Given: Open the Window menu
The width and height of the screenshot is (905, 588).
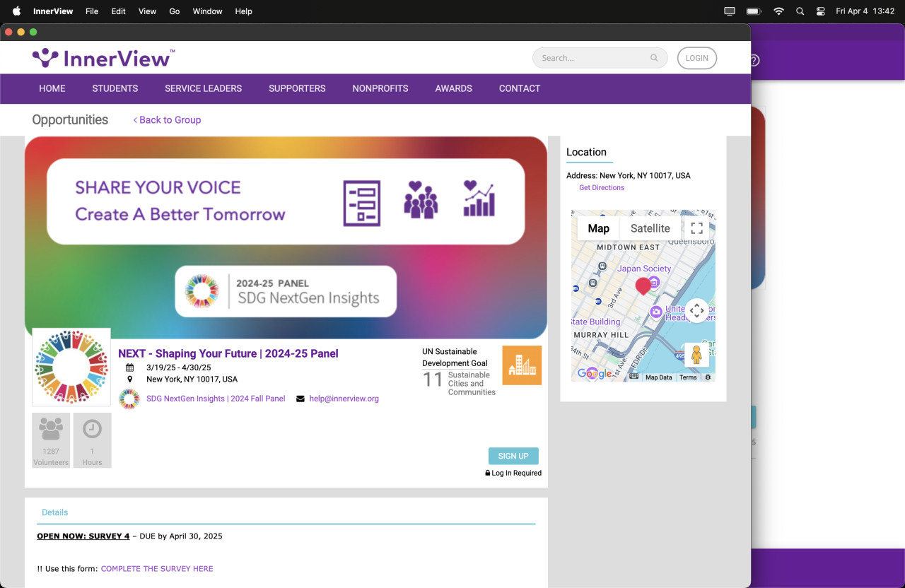Looking at the screenshot, I should click(x=207, y=11).
